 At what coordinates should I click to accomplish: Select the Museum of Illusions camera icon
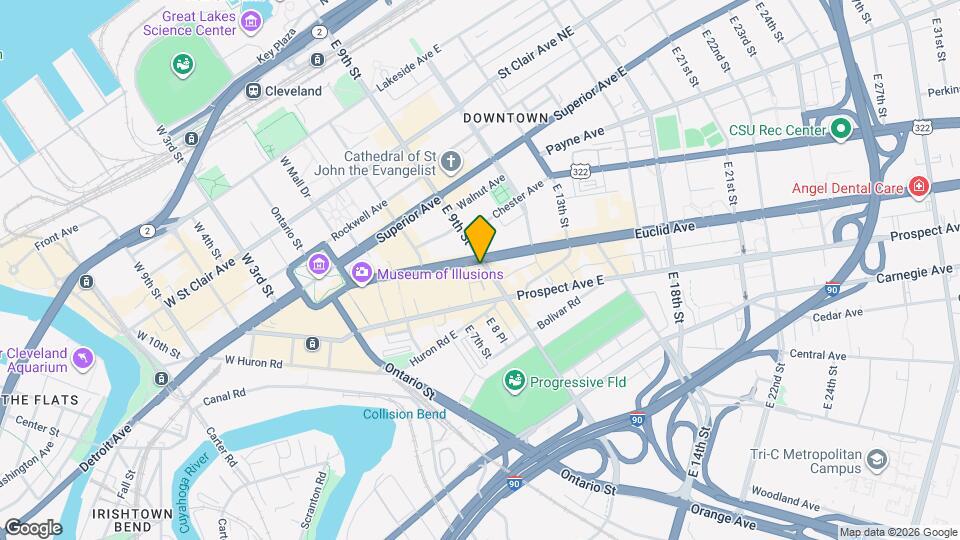(362, 272)
